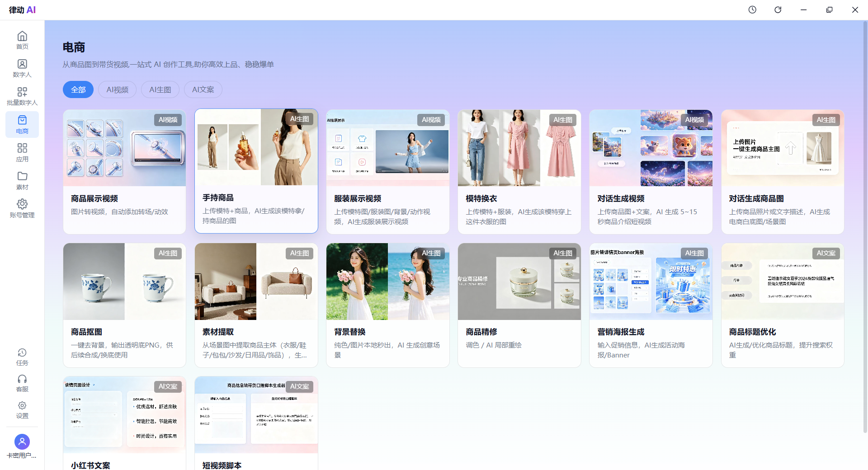Open the 任务 tasks icon

tap(22, 352)
